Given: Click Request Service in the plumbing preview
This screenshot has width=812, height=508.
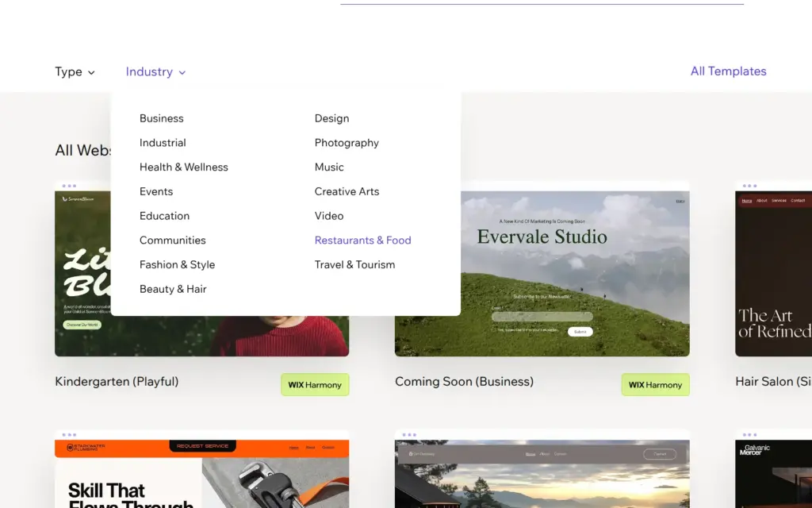Looking at the screenshot, I should click(x=202, y=446).
